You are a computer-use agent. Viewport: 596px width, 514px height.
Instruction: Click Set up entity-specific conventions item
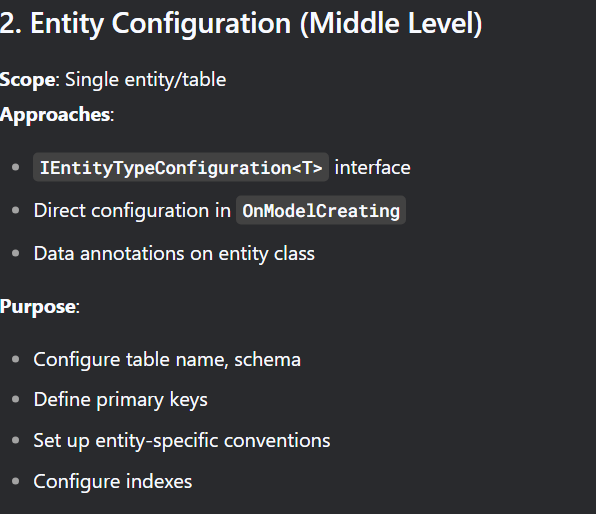(x=182, y=441)
